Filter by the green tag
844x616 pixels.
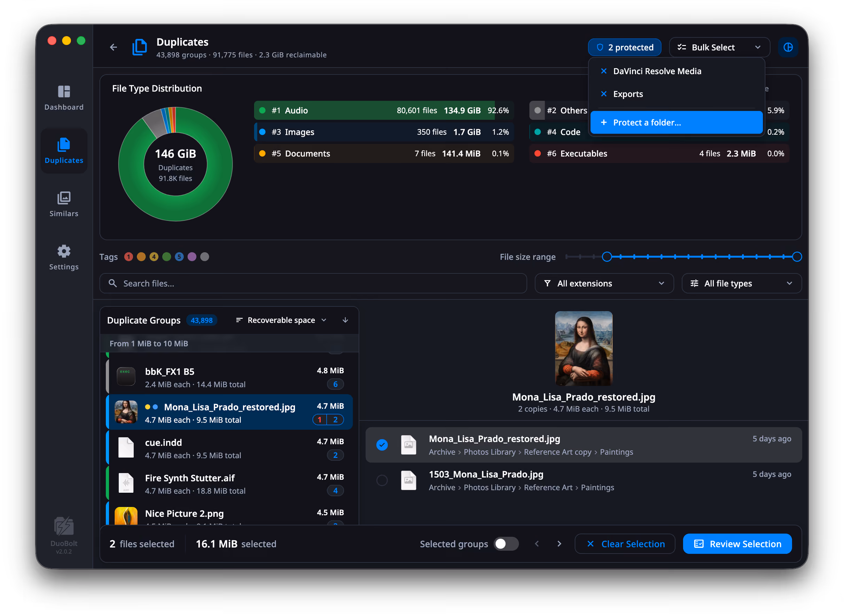pos(167,257)
